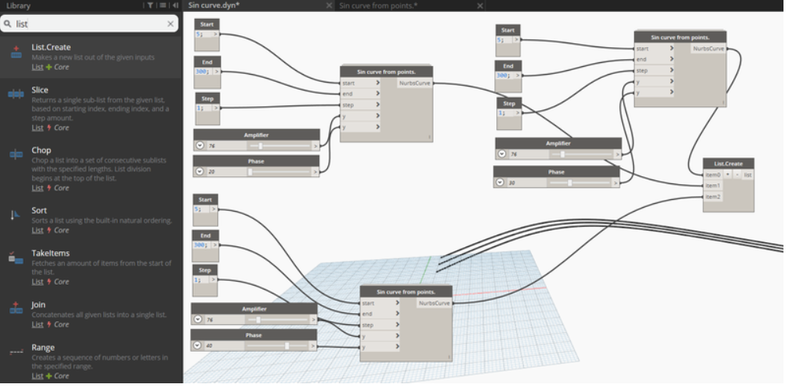The width and height of the screenshot is (800, 388).
Task: Add an input with List.Create plus button
Action: coord(728,175)
